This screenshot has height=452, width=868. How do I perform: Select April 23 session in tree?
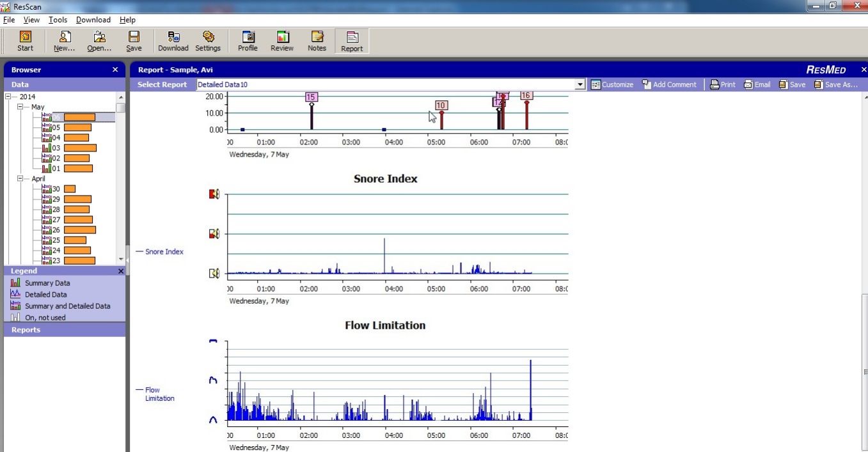68,260
